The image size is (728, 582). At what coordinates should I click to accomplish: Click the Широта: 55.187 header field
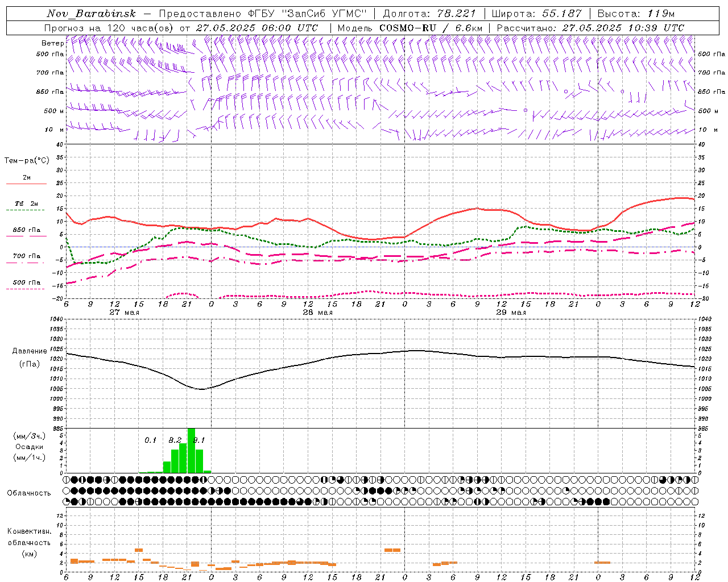[x=536, y=14]
